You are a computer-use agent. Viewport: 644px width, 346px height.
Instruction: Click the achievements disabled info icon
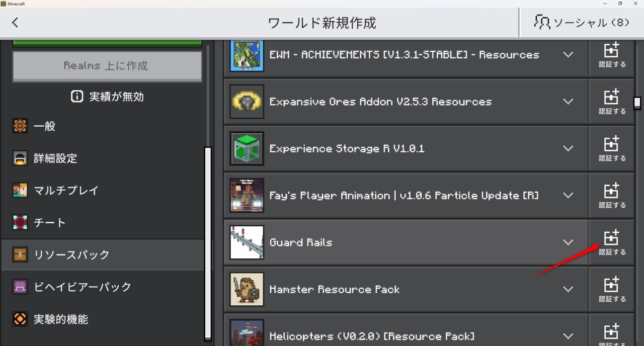tap(77, 97)
